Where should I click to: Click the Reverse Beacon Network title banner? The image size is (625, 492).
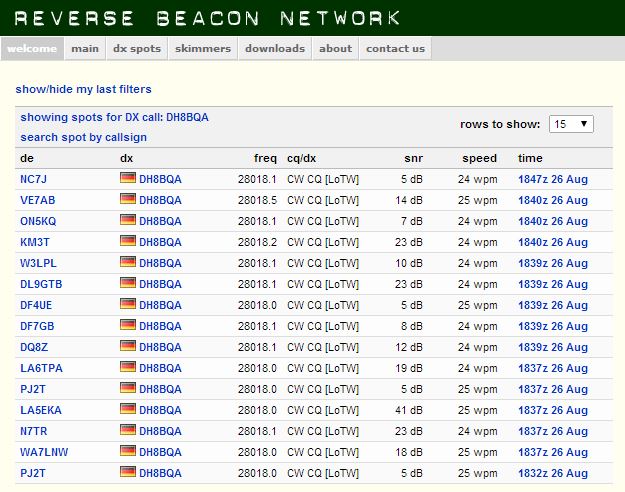[x=207, y=18]
